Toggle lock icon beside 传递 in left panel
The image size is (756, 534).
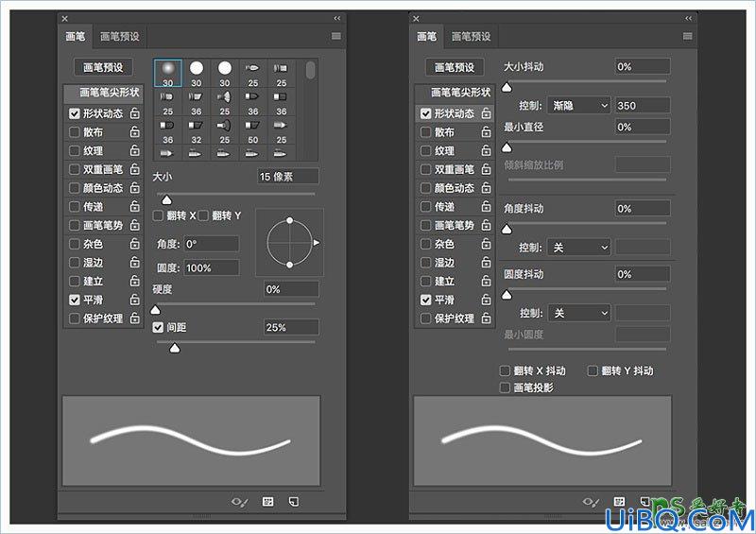click(134, 206)
